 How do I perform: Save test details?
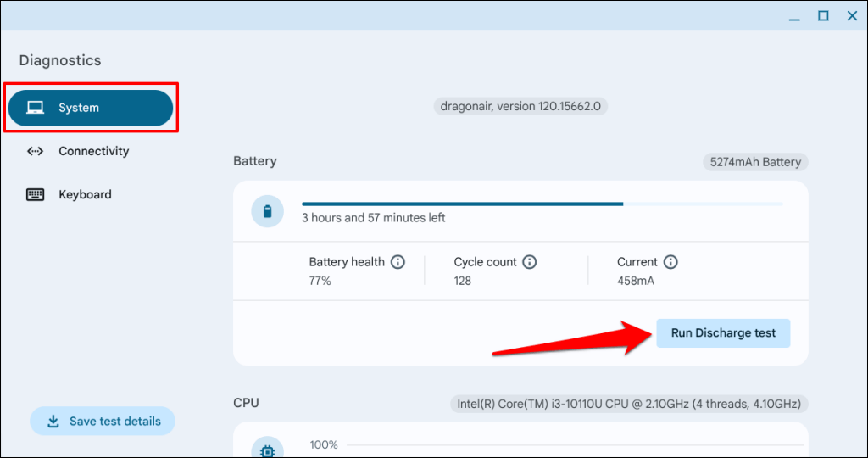[103, 422]
